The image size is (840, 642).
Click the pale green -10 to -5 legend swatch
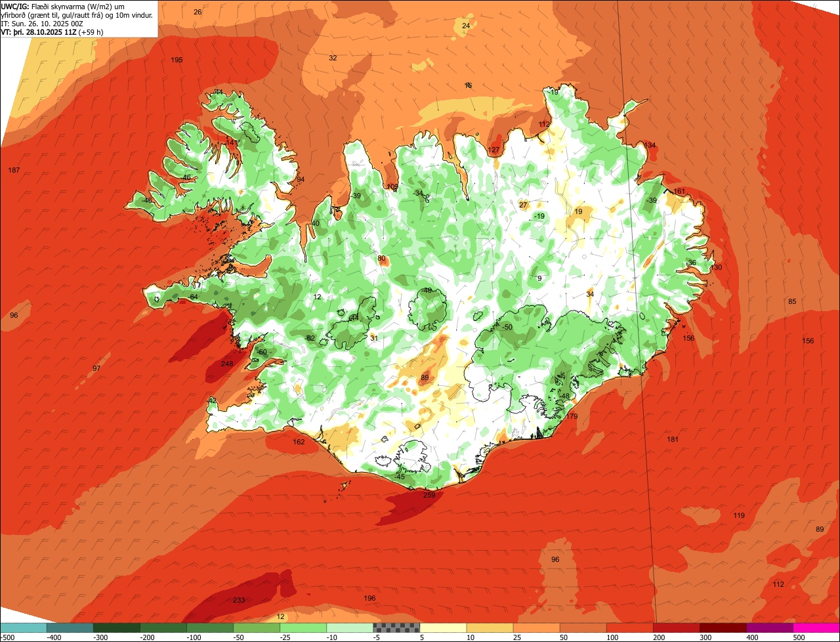(x=350, y=628)
